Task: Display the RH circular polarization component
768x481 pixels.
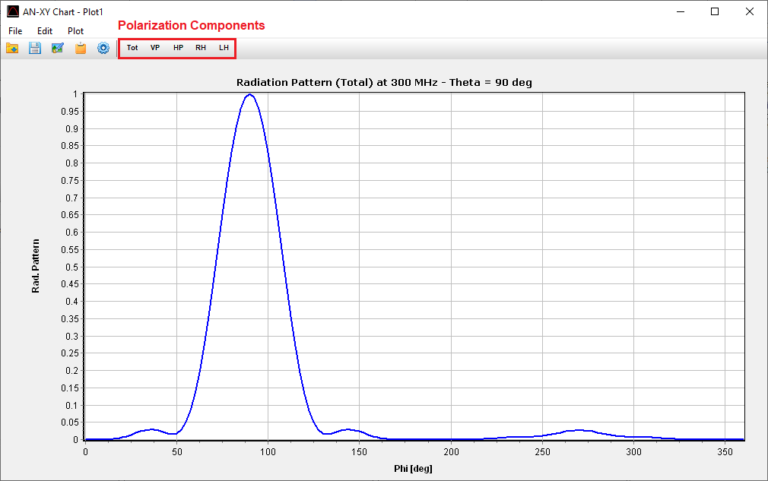Action: pyautogui.click(x=201, y=48)
